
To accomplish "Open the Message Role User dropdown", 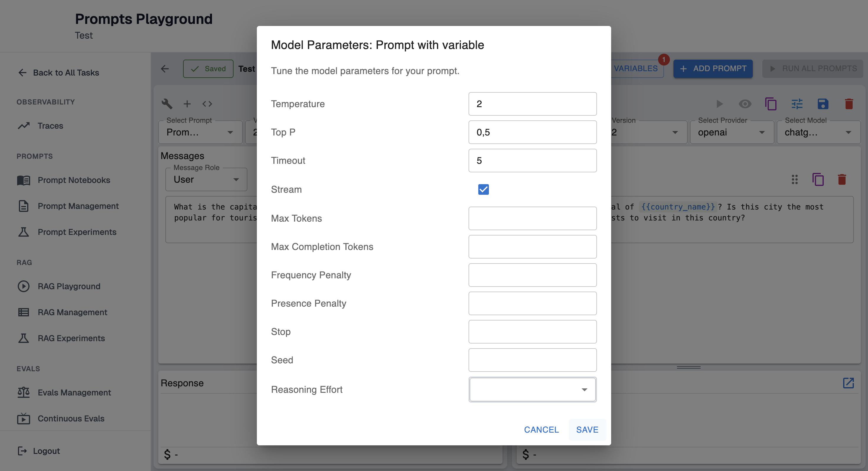I will tap(206, 179).
